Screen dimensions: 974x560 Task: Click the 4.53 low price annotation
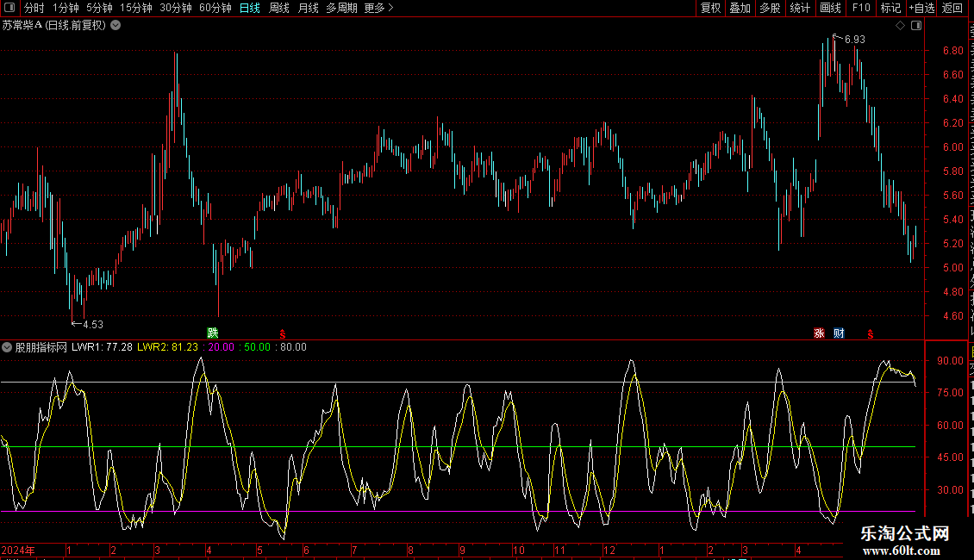pos(92,325)
